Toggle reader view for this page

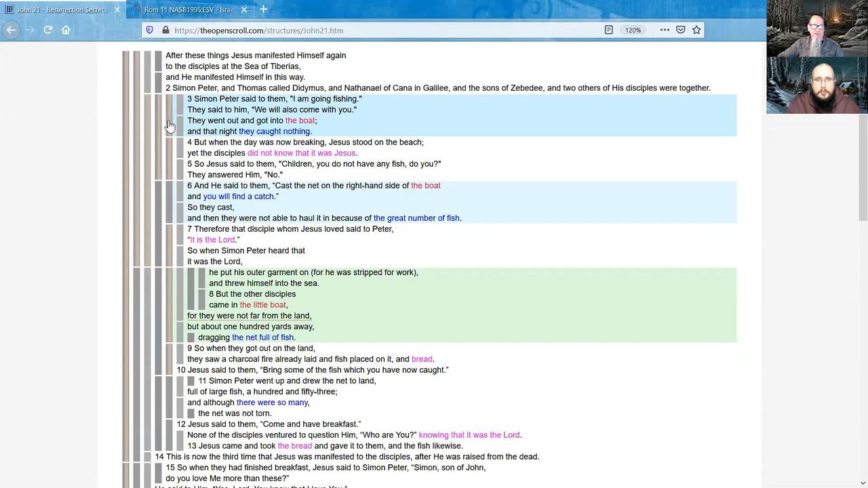[608, 30]
